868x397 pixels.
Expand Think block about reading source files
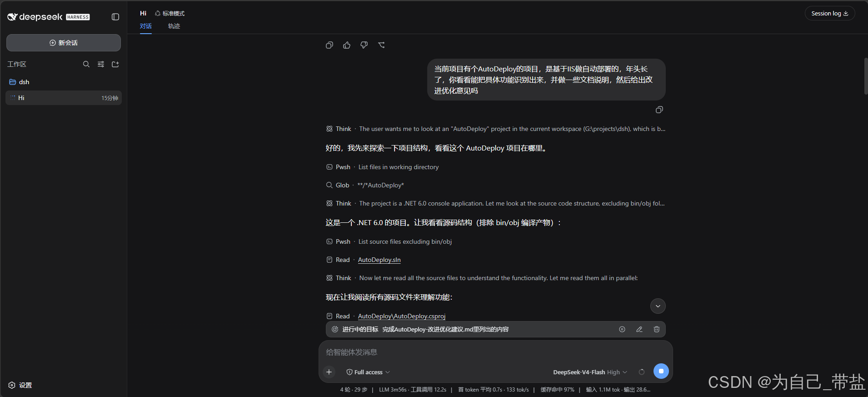(x=482, y=278)
